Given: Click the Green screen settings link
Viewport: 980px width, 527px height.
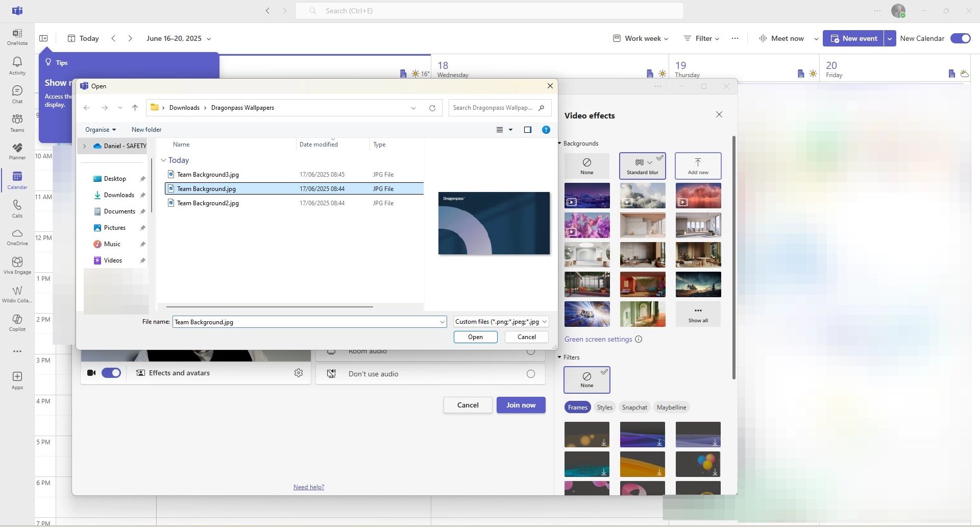Looking at the screenshot, I should [x=598, y=340].
